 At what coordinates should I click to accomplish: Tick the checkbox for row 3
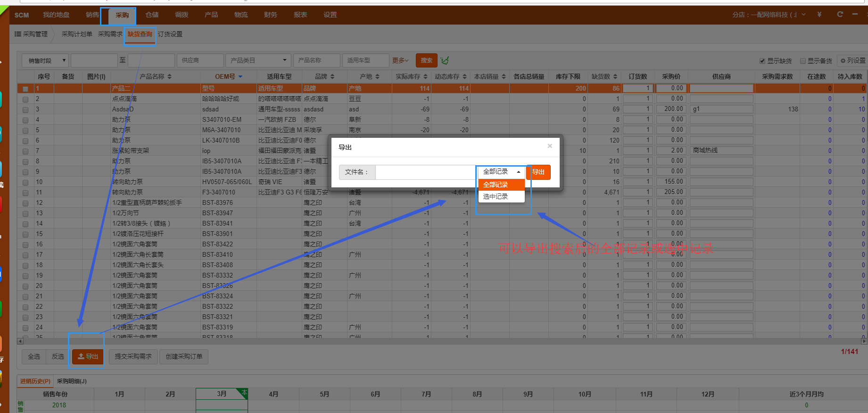tap(25, 110)
